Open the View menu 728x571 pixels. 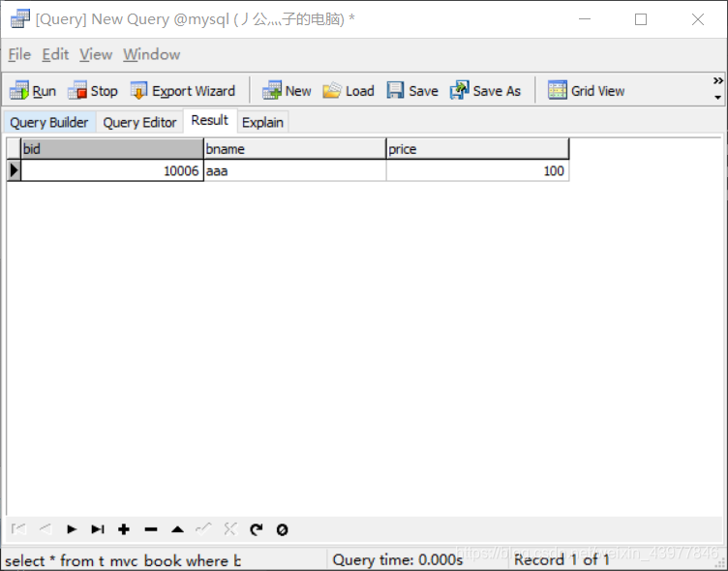point(96,55)
